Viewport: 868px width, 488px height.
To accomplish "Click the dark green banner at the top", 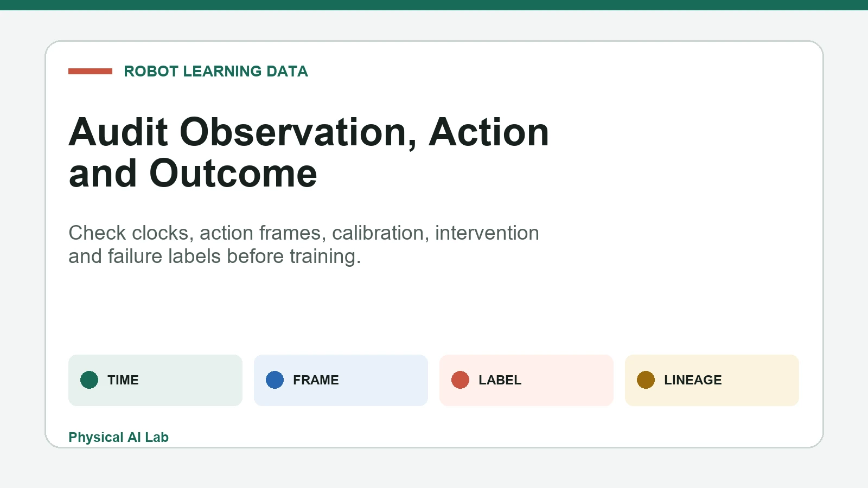I will coord(434,5).
